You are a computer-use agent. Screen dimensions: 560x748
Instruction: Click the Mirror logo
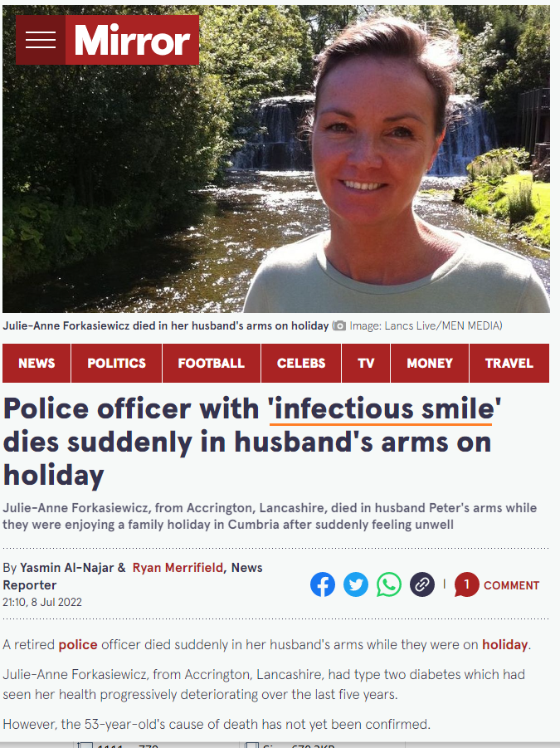(132, 40)
